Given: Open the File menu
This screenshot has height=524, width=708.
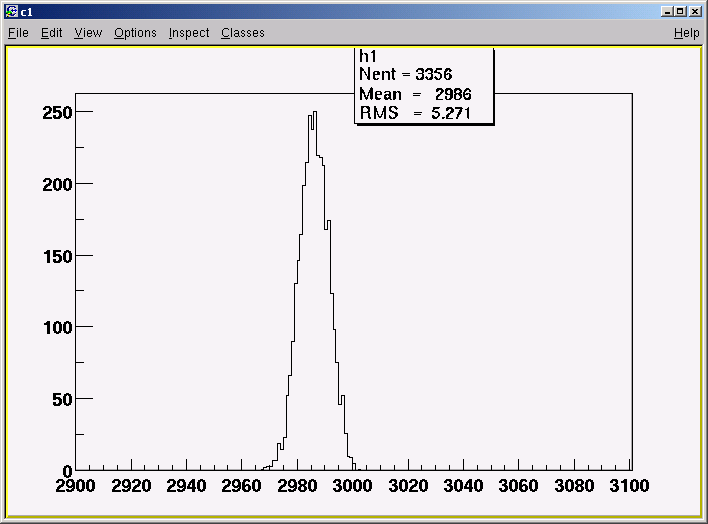Looking at the screenshot, I should click(18, 33).
